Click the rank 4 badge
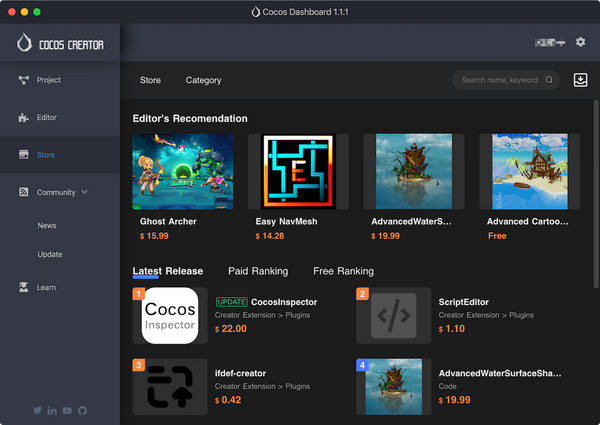The width and height of the screenshot is (600, 425). point(362,365)
